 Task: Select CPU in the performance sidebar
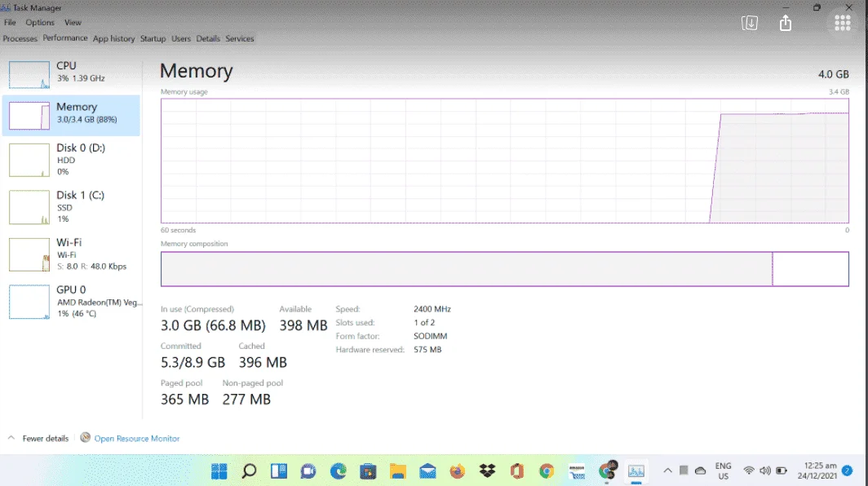click(71, 73)
